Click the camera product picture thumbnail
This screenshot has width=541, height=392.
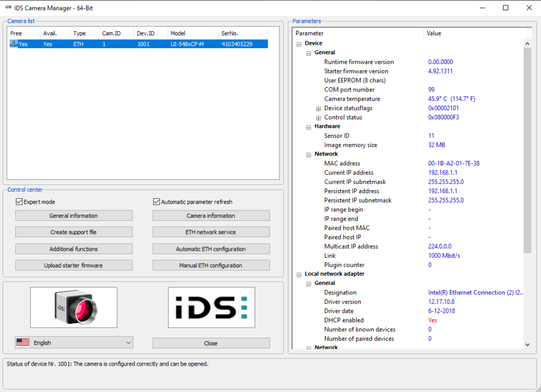(74, 307)
